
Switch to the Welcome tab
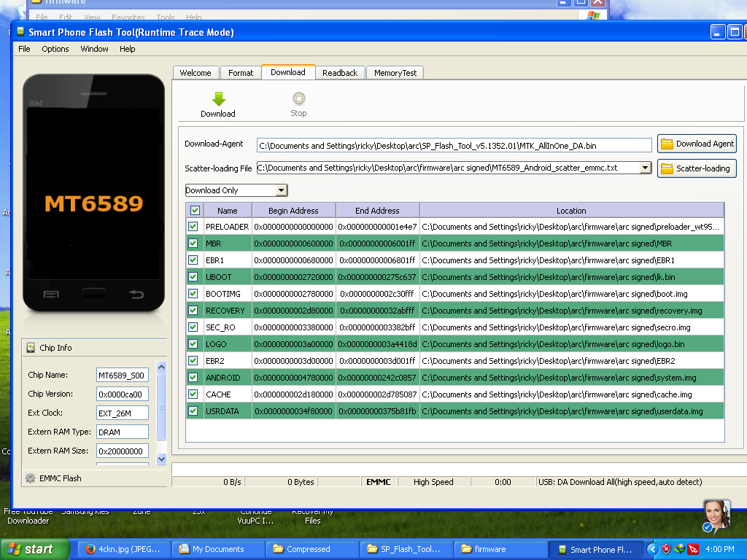pyautogui.click(x=196, y=73)
